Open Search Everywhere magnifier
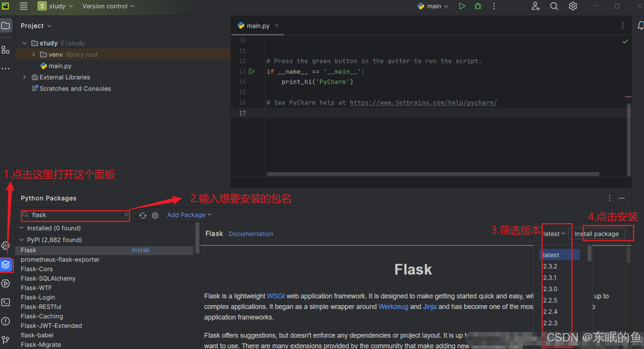644x349 pixels. (554, 6)
